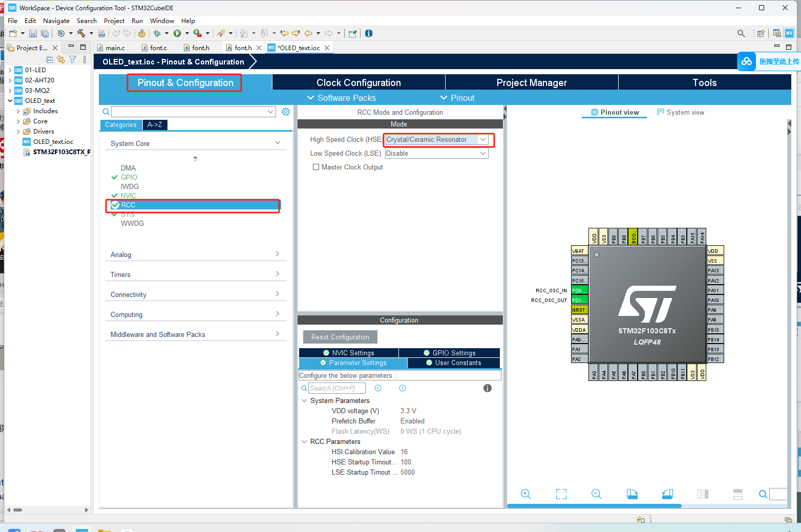This screenshot has width=801, height=532.
Task: Open the Project menu
Action: 114,21
